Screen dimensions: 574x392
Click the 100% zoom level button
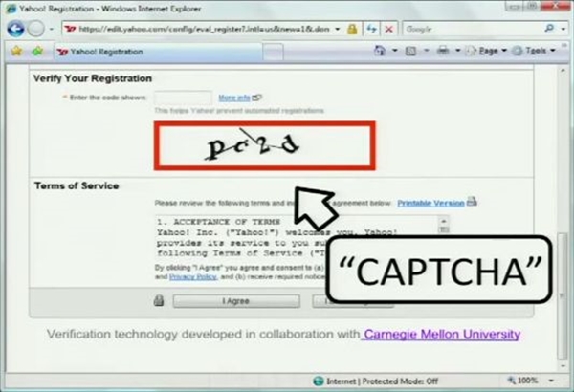(x=523, y=381)
